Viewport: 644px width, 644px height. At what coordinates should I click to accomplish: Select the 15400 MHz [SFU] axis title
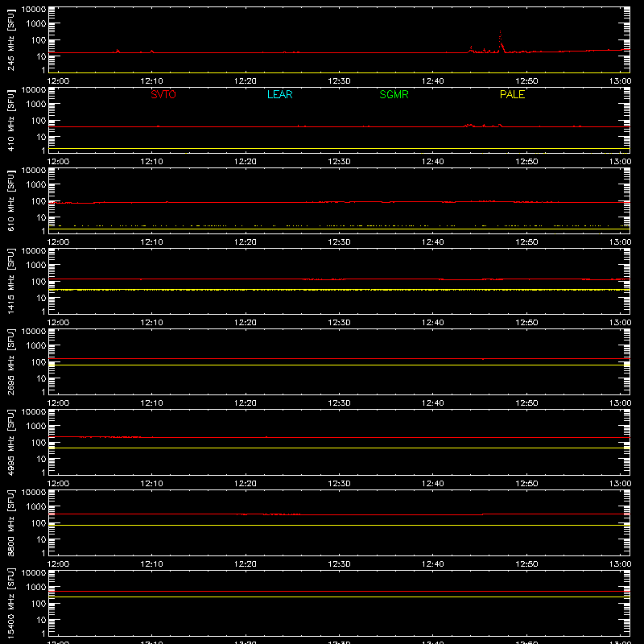(11, 603)
